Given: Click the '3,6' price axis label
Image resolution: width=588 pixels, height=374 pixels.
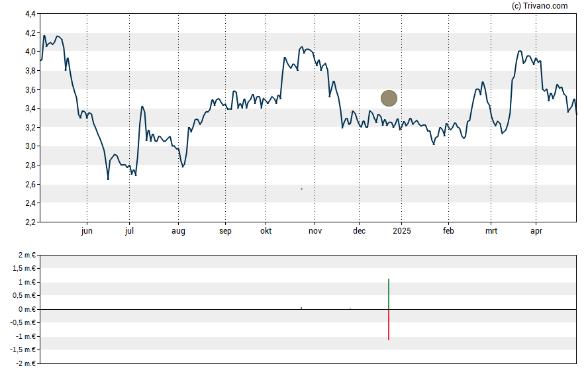Looking at the screenshot, I should [30, 89].
